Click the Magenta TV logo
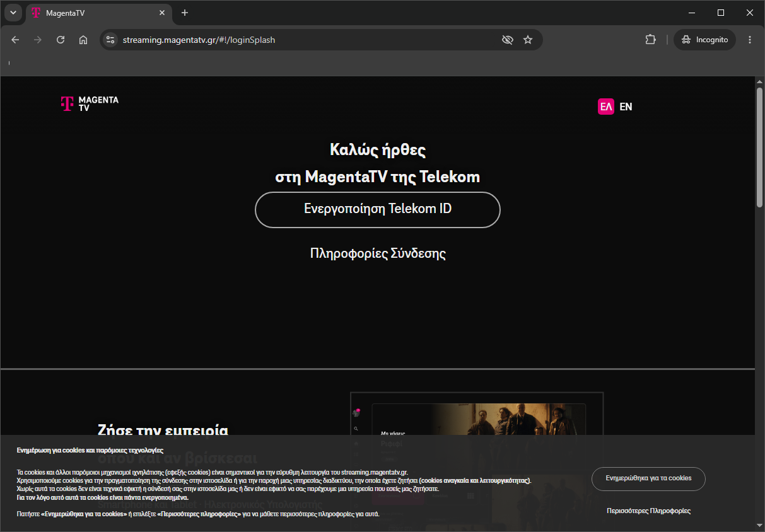 (x=90, y=104)
